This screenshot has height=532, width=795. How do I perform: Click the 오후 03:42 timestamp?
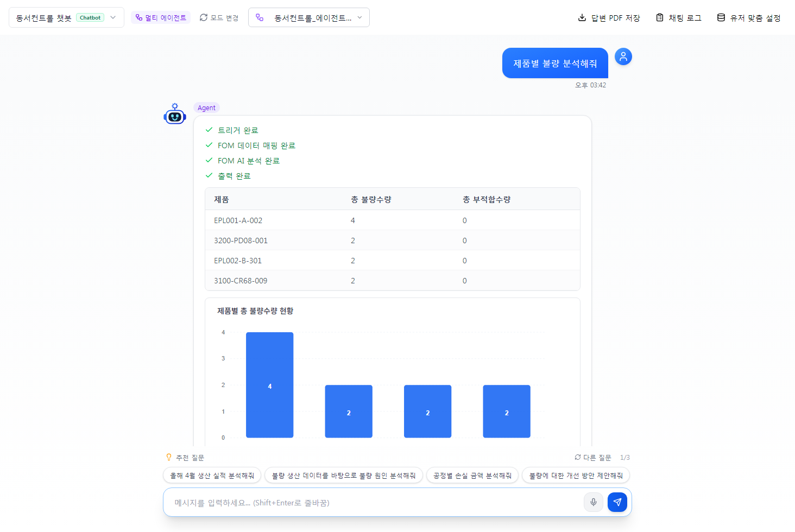[x=591, y=85]
